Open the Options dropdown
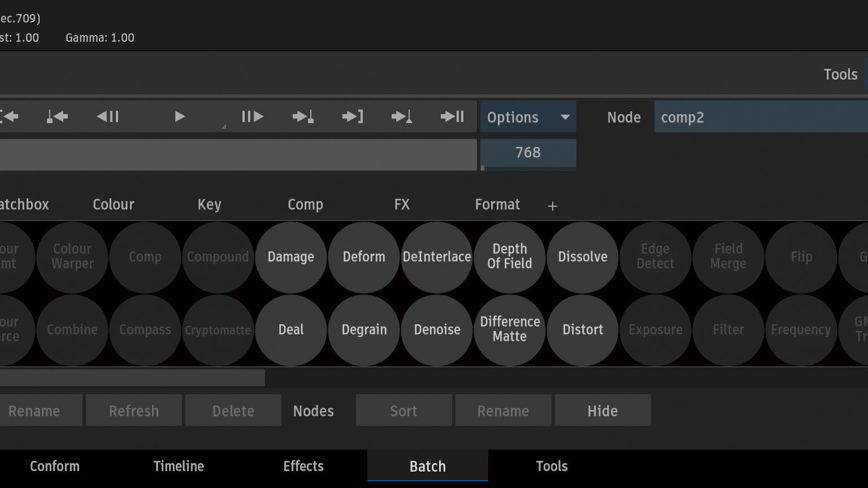This screenshot has height=488, width=868. point(528,117)
